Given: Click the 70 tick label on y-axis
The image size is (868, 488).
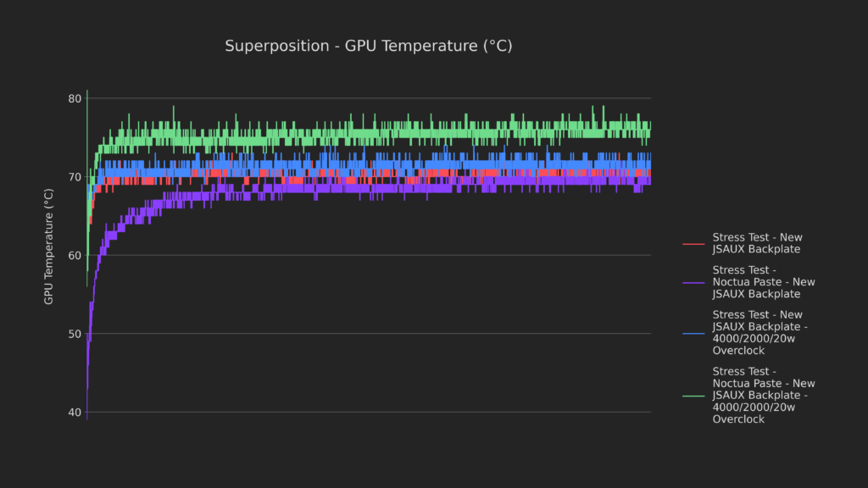Looking at the screenshot, I should (75, 177).
